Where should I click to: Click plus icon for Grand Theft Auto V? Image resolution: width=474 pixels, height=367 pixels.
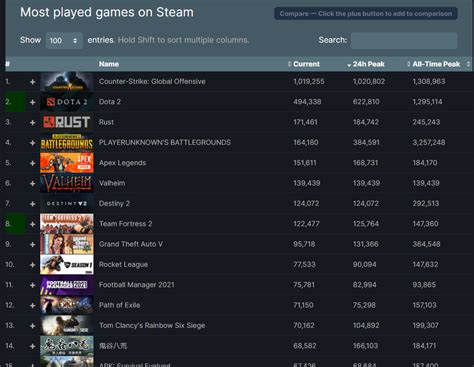[32, 244]
